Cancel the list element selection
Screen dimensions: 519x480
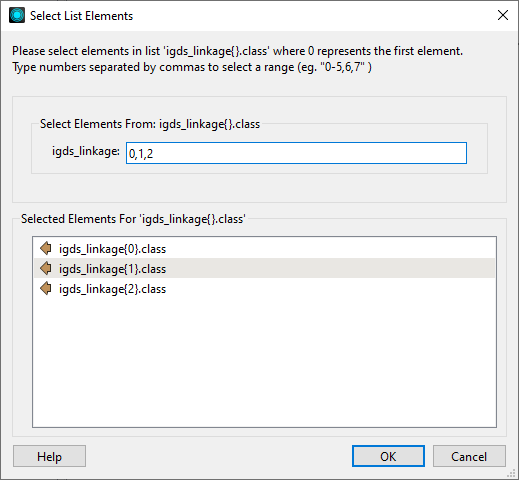pos(469,456)
